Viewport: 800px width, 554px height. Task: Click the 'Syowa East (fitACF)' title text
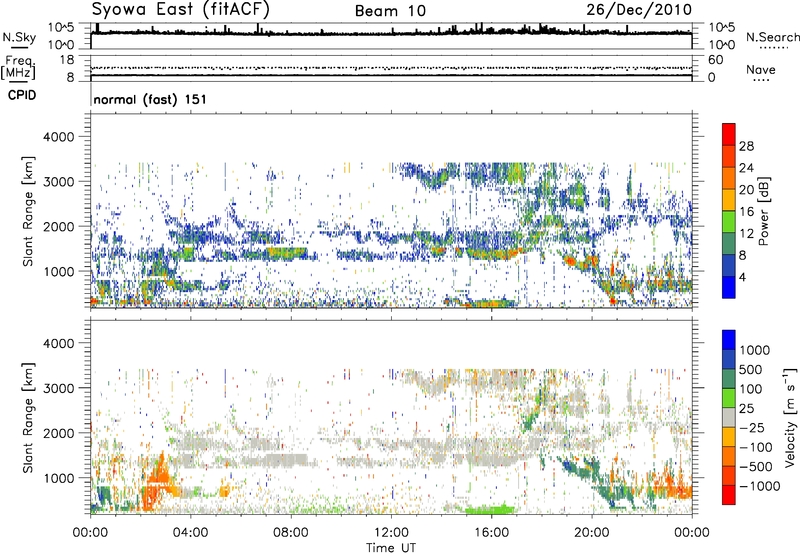pos(181,10)
